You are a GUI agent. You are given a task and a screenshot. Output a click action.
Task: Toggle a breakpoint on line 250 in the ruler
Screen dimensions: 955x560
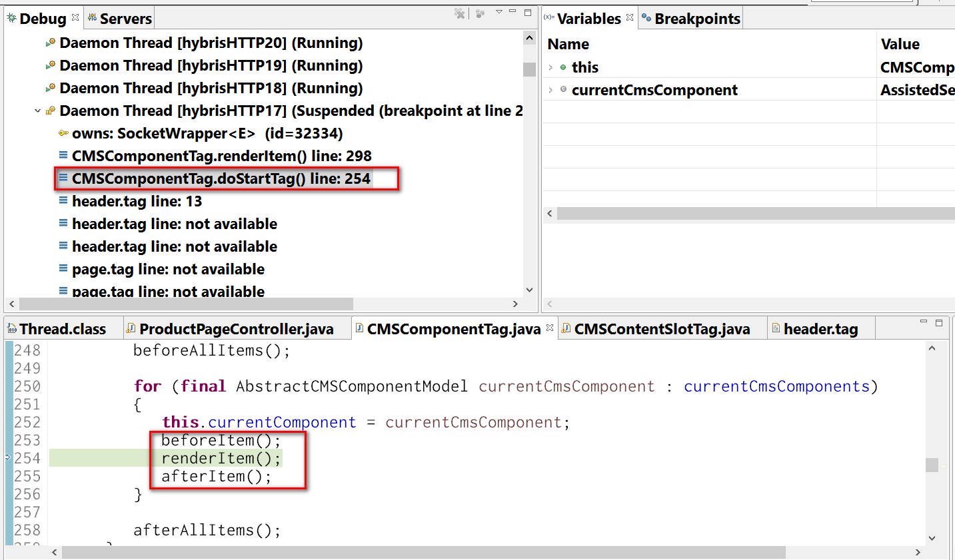click(x=7, y=386)
